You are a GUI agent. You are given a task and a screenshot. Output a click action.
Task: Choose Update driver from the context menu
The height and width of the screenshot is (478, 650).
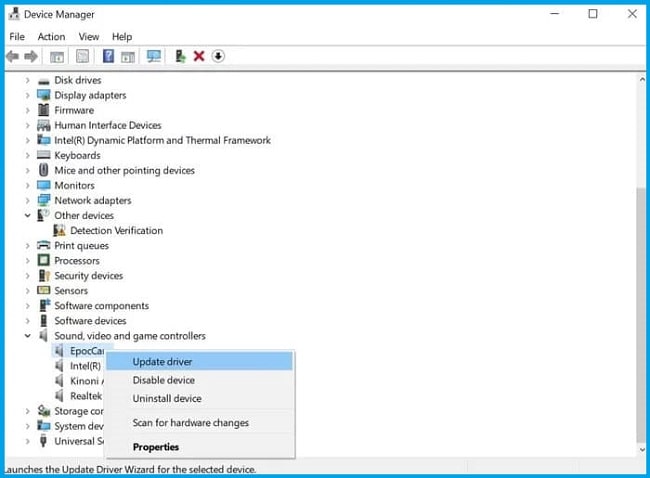[199, 362]
